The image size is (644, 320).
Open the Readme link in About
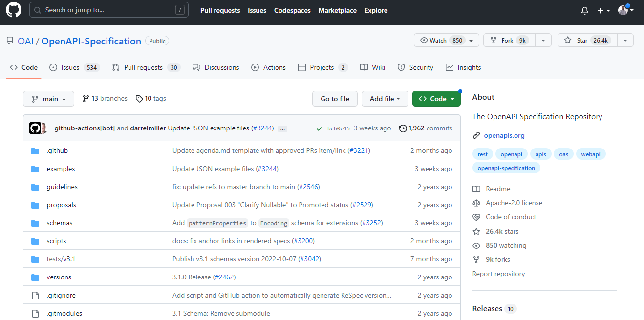point(492,189)
